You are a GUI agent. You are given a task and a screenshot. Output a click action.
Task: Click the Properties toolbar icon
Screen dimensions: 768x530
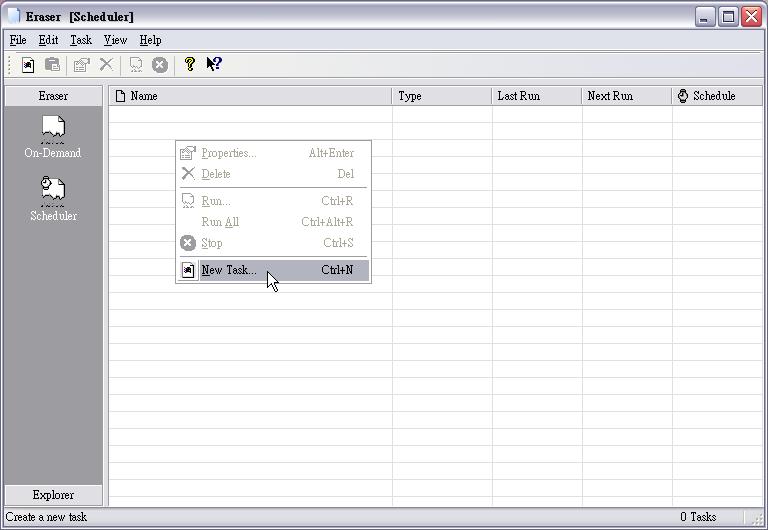(81, 65)
